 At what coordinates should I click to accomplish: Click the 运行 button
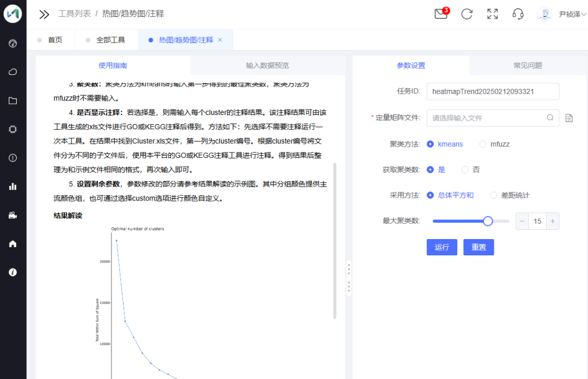coord(442,247)
